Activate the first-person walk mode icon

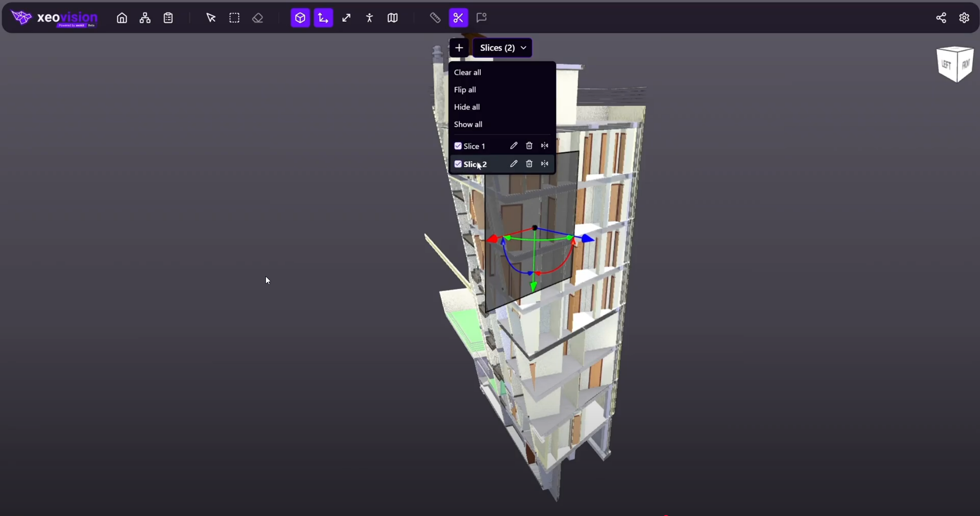(x=369, y=18)
